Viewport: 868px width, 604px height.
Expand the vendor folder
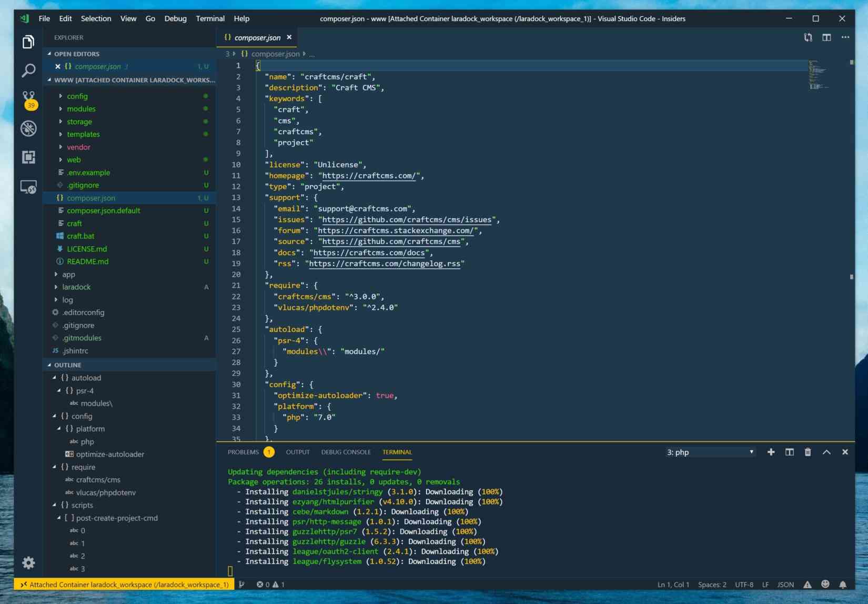tap(78, 147)
